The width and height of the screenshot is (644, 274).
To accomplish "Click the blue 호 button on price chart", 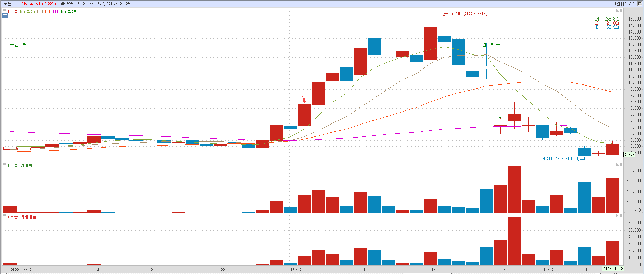I will pyautogui.click(x=5, y=15).
